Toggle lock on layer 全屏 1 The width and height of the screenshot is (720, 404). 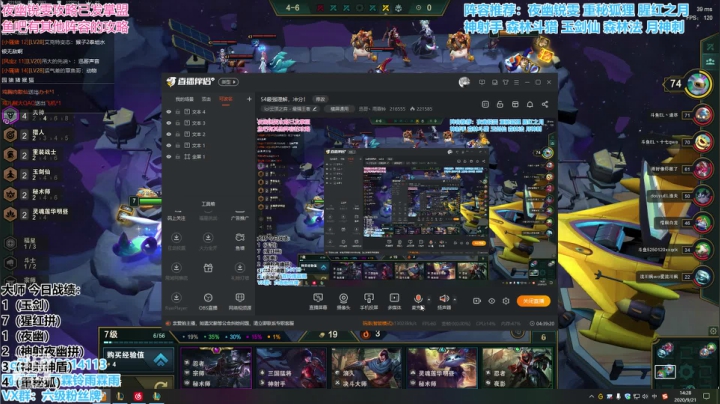click(178, 157)
